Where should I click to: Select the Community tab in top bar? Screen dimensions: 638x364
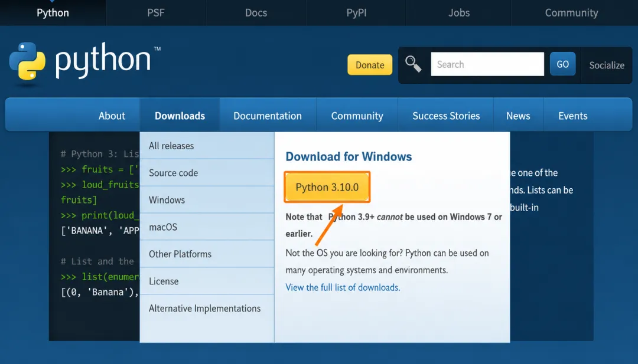[571, 12]
